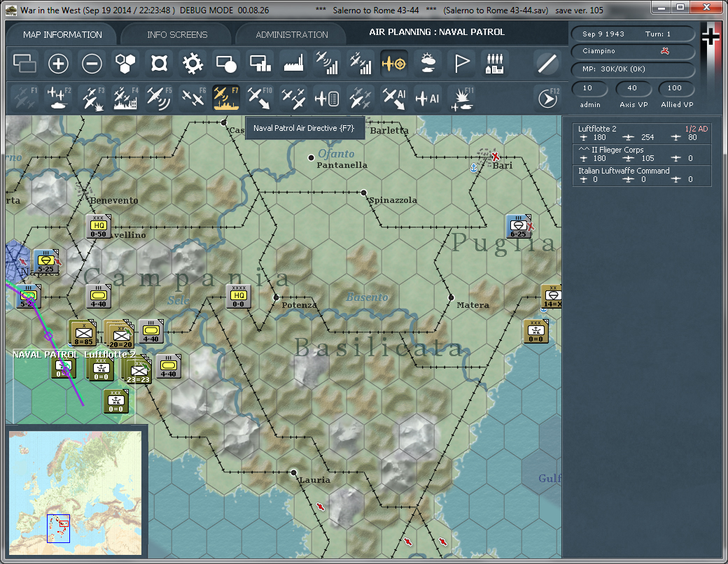
Task: Toggle the factory display icon
Action: pos(293,64)
